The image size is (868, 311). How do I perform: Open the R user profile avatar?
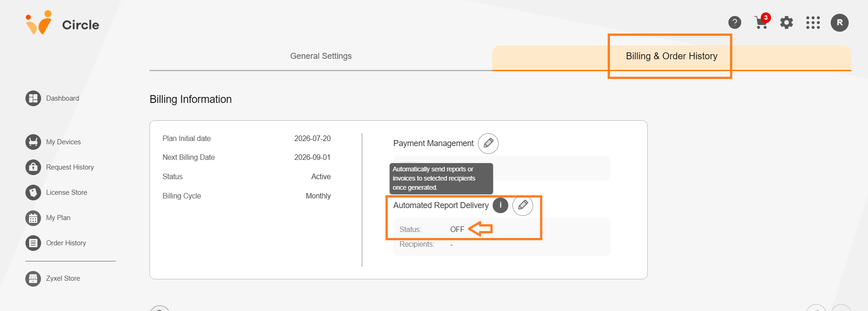click(839, 23)
